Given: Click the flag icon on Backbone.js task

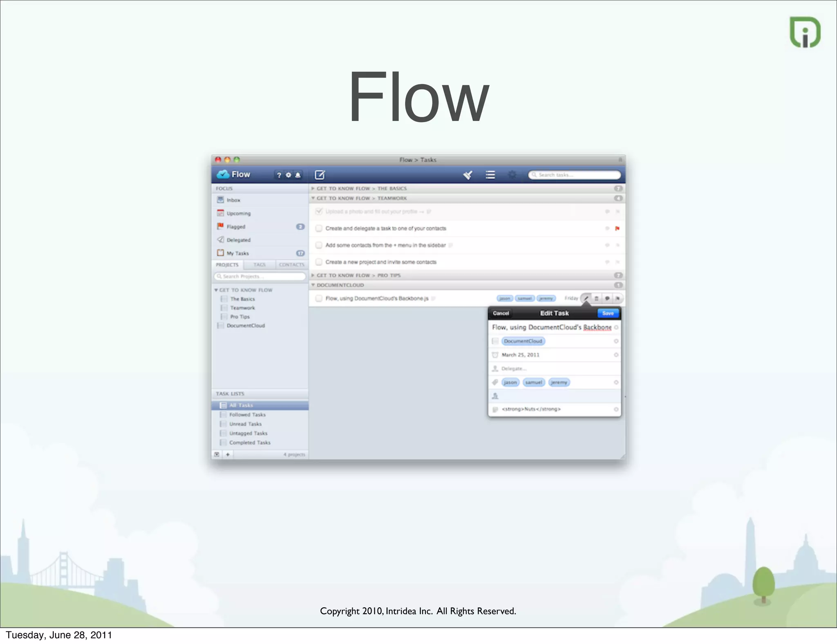Looking at the screenshot, I should 618,298.
